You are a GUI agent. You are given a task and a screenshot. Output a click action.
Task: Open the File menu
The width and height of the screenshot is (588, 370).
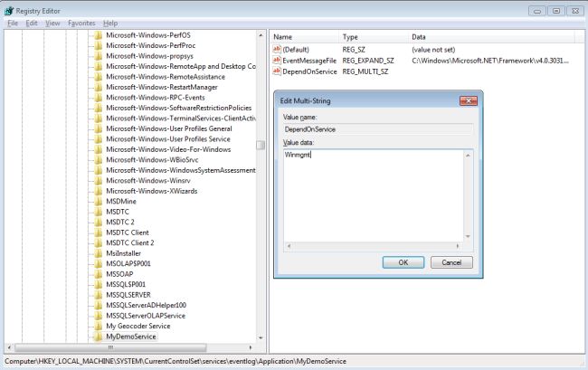click(13, 24)
